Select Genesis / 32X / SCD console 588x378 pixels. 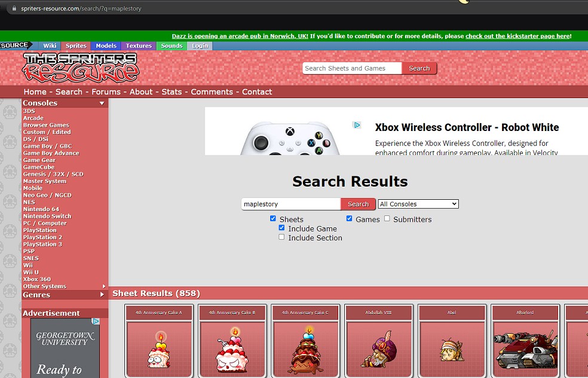[x=53, y=174]
